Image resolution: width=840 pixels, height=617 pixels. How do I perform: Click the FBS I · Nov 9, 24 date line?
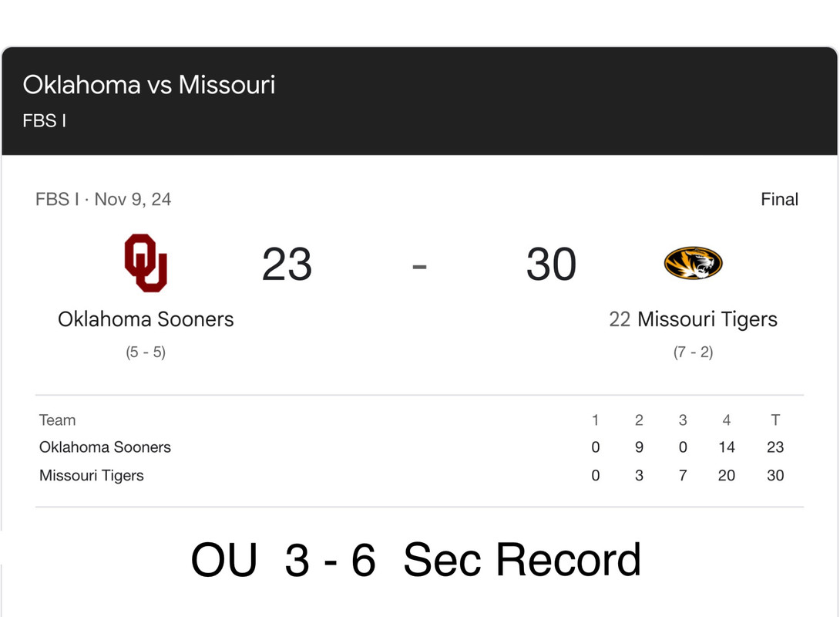tap(103, 199)
